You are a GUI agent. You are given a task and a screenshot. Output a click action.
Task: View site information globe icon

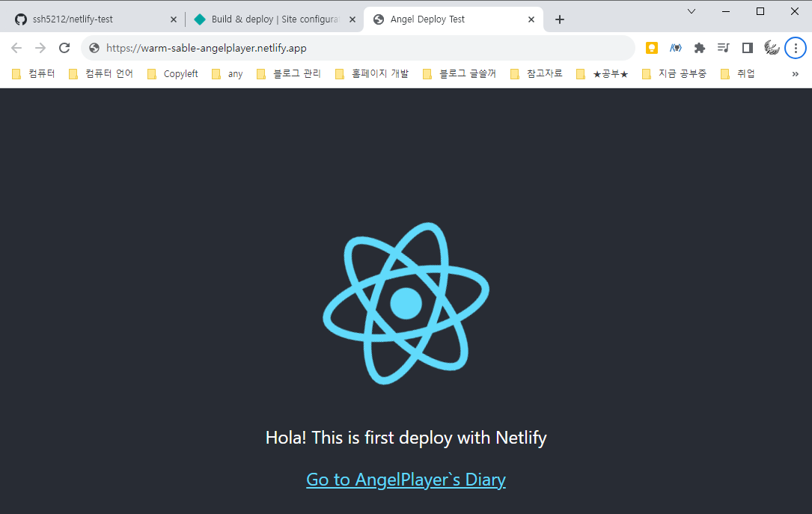pyautogui.click(x=94, y=48)
